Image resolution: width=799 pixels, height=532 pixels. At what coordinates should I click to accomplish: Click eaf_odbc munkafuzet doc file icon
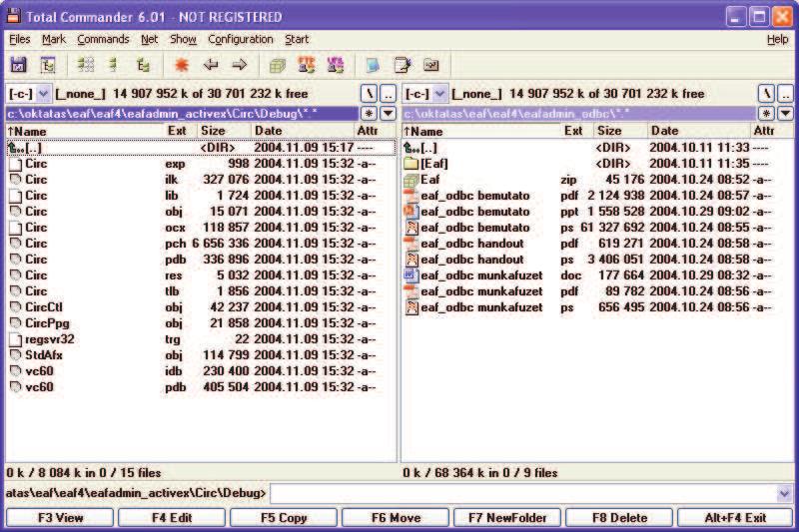tap(411, 275)
